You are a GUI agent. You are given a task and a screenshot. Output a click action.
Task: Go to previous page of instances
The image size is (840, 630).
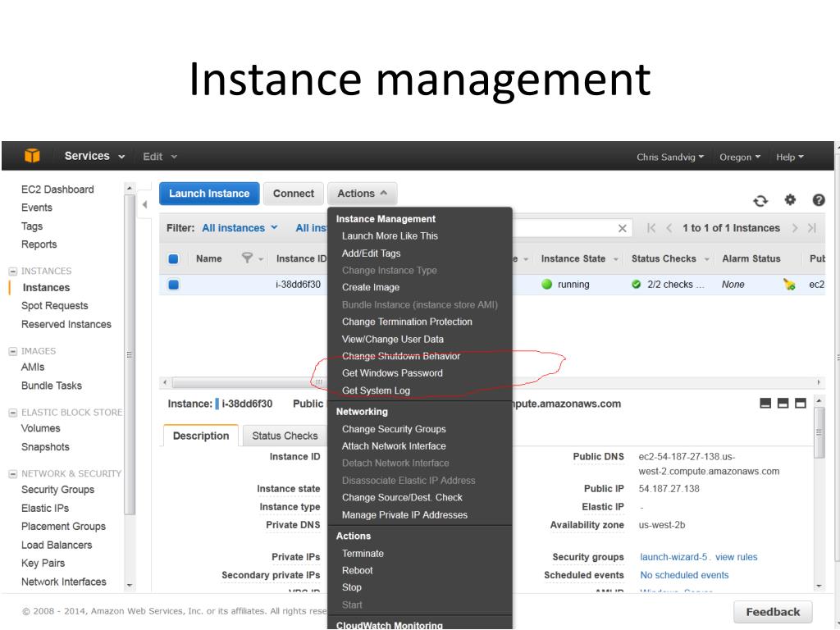pyautogui.click(x=669, y=228)
